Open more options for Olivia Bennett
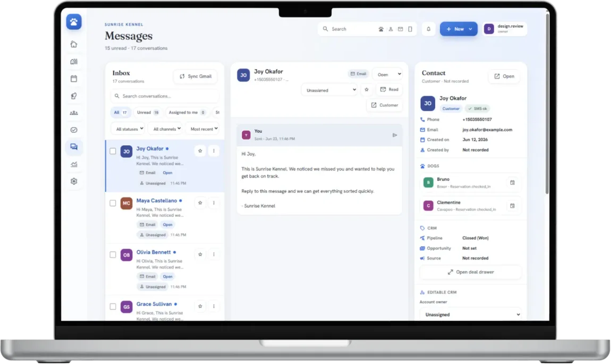611x364 pixels. click(x=214, y=255)
